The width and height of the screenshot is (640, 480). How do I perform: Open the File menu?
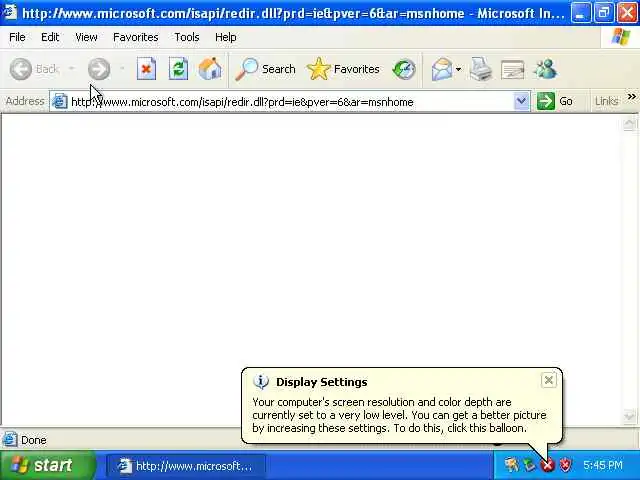(x=17, y=37)
